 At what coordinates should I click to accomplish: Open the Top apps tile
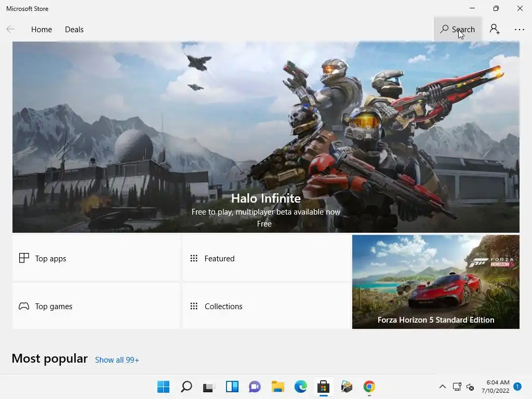(96, 258)
